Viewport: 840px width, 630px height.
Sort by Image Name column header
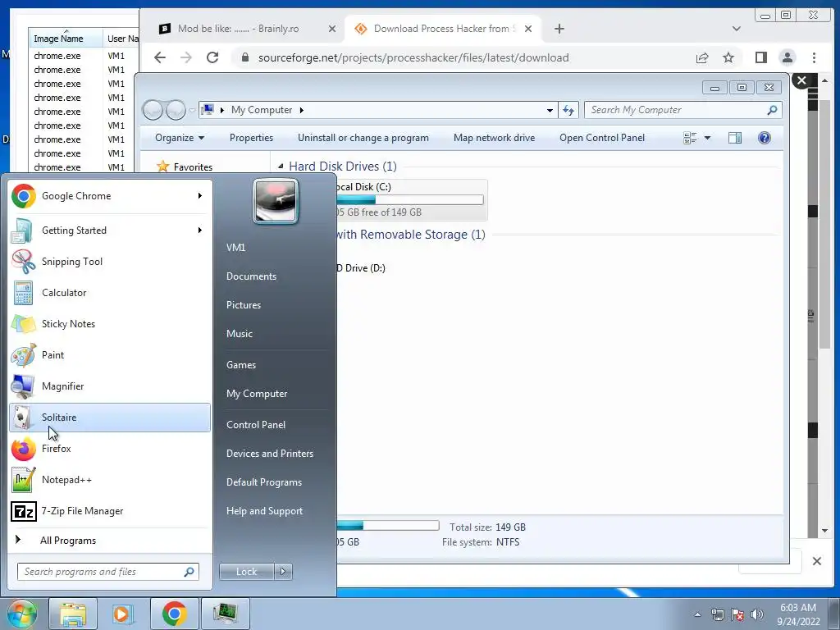click(66, 38)
